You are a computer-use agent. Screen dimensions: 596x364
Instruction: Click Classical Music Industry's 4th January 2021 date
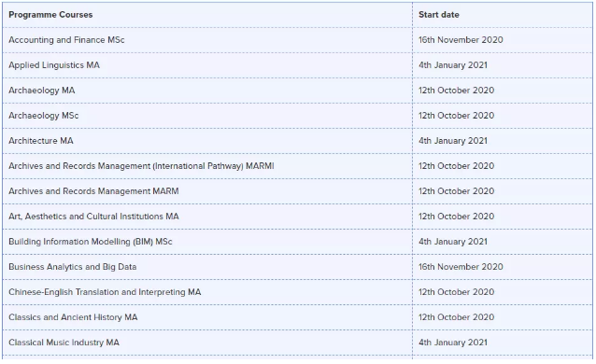coord(453,343)
